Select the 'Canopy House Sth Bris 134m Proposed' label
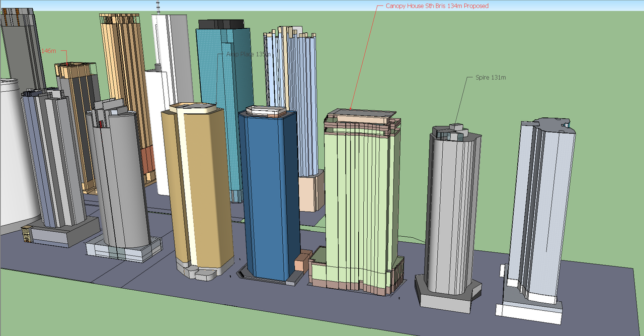644x336 pixels. (x=437, y=6)
